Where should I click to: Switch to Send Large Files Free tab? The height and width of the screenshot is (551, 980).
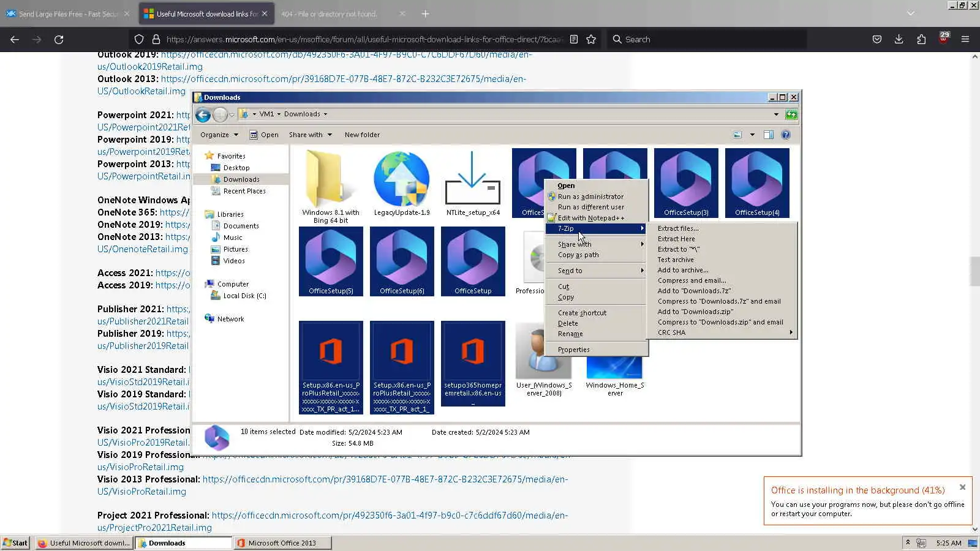67,13
